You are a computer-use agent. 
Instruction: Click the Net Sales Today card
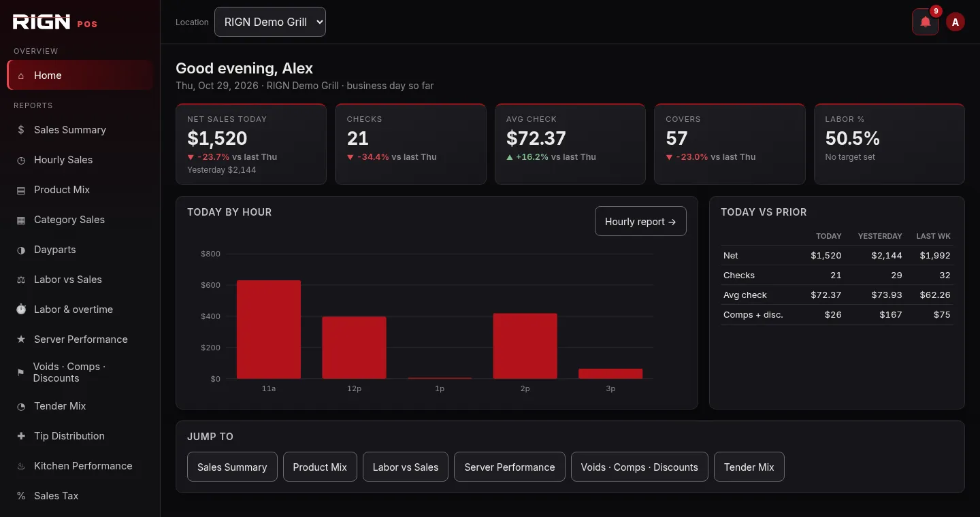point(251,144)
